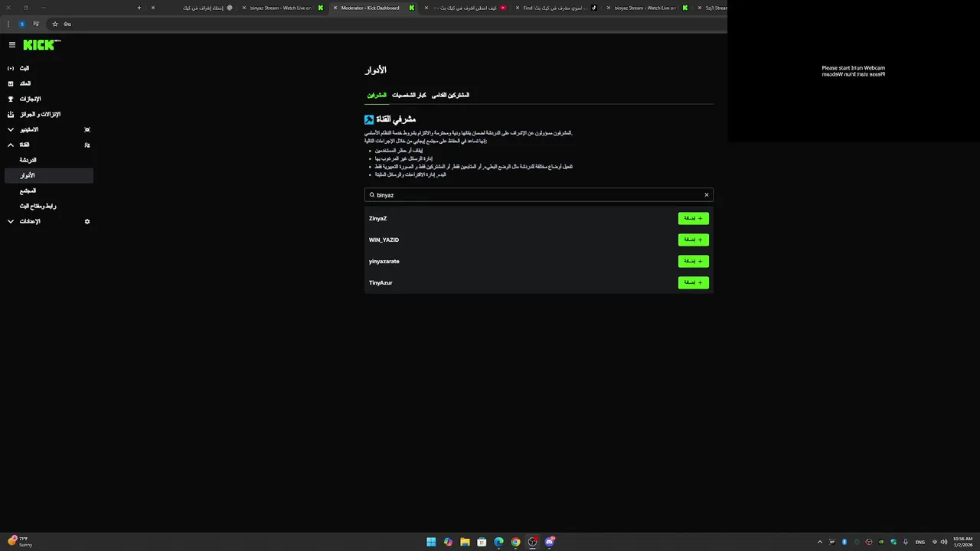Click the search field containing binyaz
This screenshot has width=980, height=551.
pyautogui.click(x=538, y=194)
